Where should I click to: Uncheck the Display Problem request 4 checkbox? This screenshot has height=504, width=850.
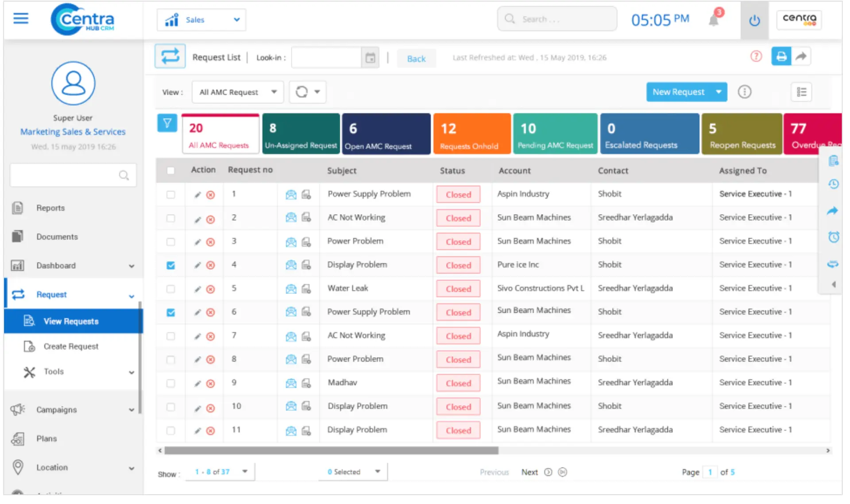click(171, 265)
